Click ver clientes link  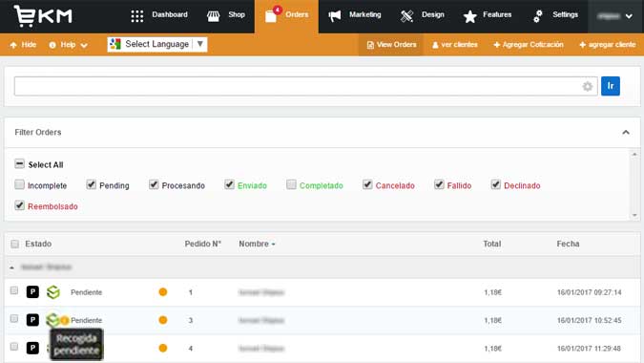(x=455, y=45)
